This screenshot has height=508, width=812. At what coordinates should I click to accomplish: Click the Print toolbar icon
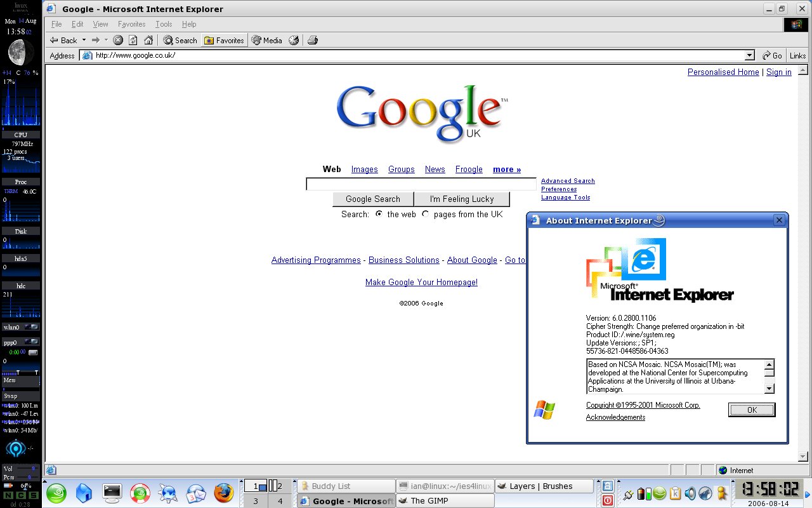(312, 40)
